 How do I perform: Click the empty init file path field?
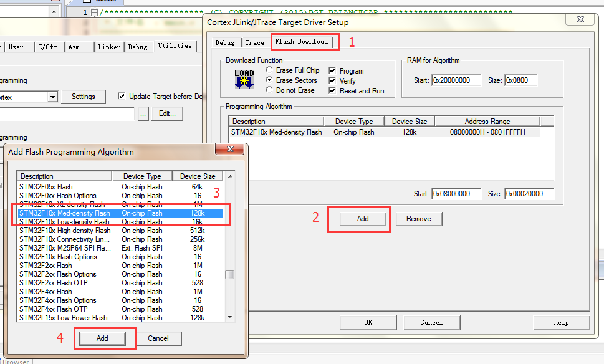pos(67,113)
